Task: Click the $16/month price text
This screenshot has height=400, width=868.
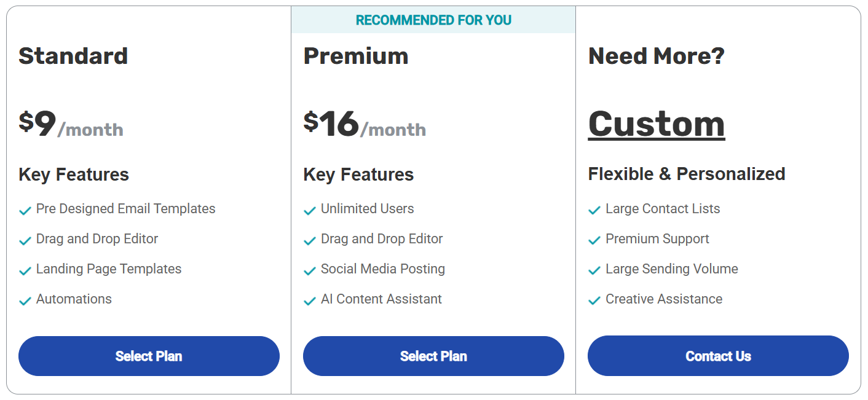Action: [x=365, y=124]
